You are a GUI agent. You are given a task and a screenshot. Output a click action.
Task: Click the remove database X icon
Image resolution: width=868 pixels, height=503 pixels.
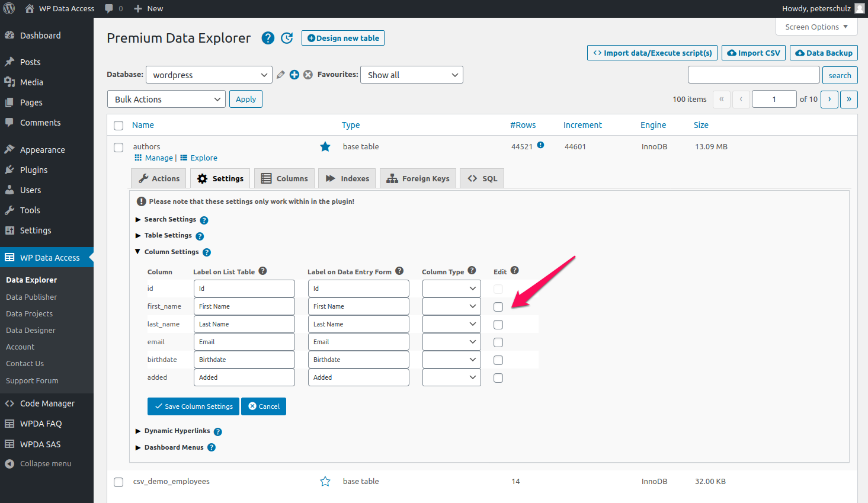click(x=308, y=75)
